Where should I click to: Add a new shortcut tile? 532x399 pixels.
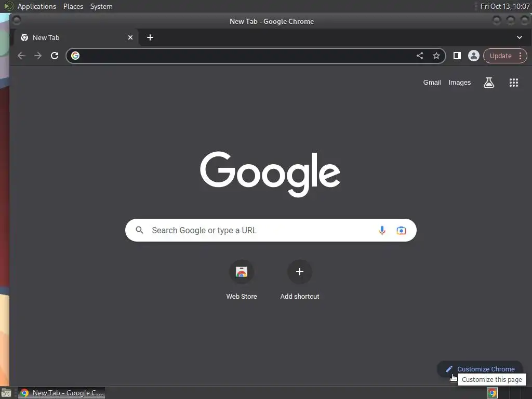[300, 280]
